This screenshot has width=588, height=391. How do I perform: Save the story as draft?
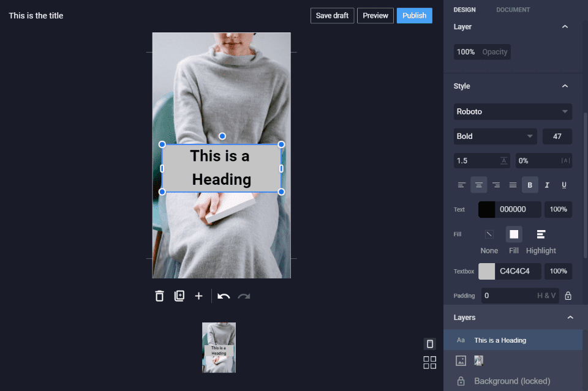(332, 15)
